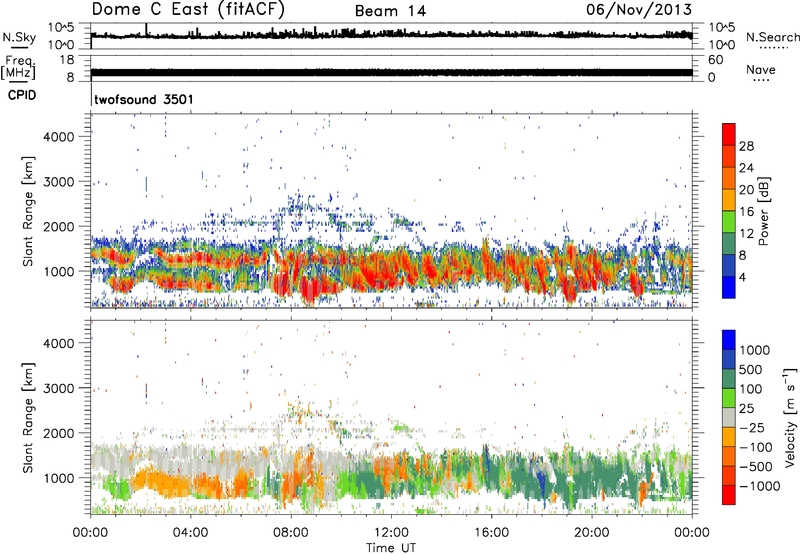Click the black frequency band plot
Image resolution: width=800 pixels, height=554 pixels.
pos(391,72)
